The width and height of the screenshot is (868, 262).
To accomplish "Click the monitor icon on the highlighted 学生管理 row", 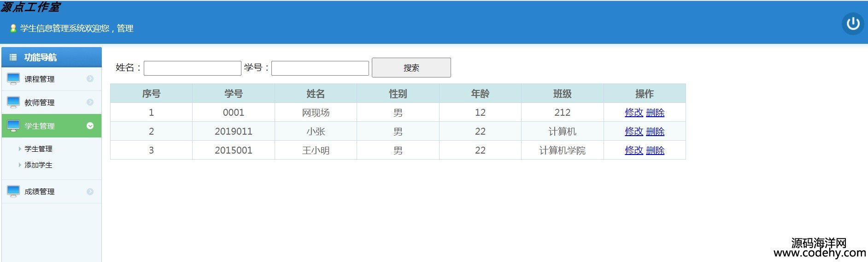I will [13, 126].
